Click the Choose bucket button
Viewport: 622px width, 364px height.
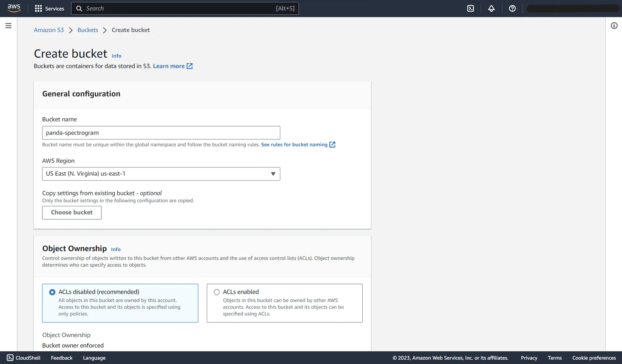click(x=72, y=212)
